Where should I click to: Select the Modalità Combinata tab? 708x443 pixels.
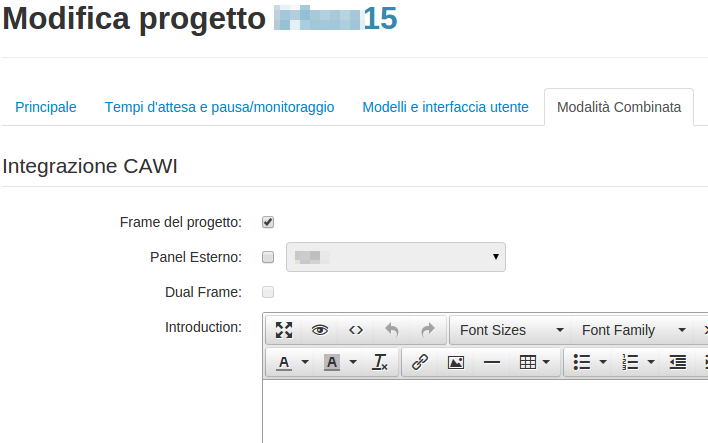pos(619,107)
